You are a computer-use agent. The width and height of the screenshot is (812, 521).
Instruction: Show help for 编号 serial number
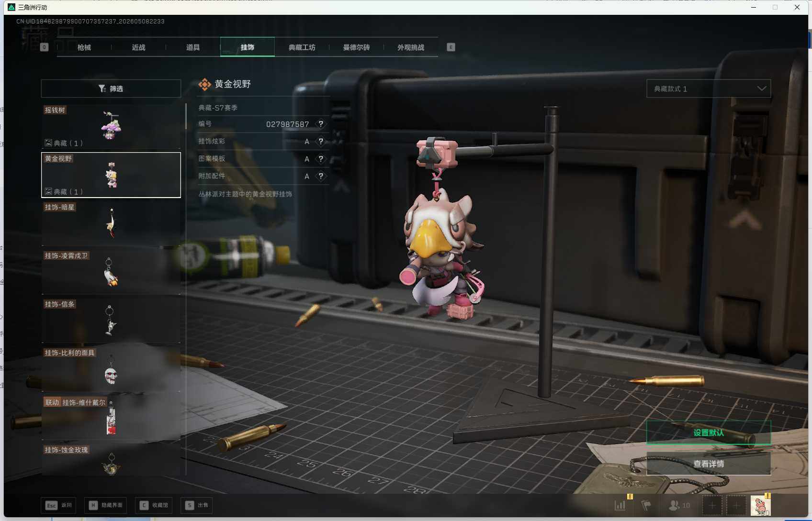321,124
